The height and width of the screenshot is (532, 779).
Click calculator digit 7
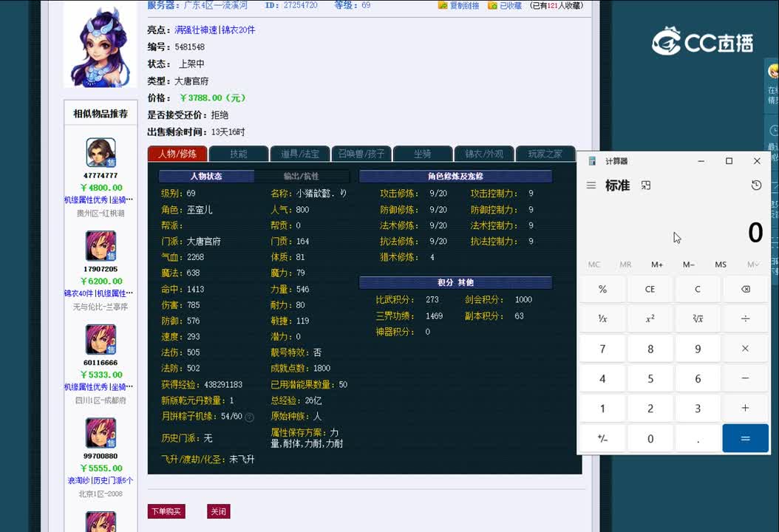(x=602, y=349)
